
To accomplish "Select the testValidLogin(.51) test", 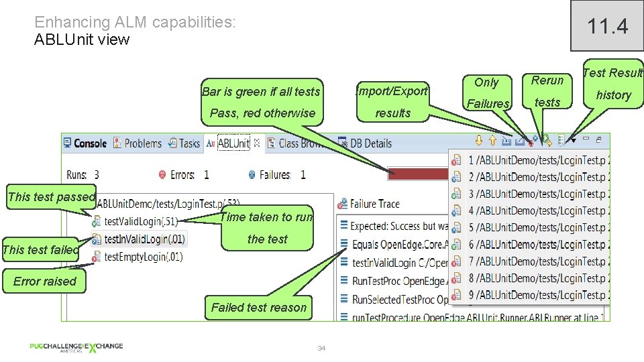I will pos(135,221).
